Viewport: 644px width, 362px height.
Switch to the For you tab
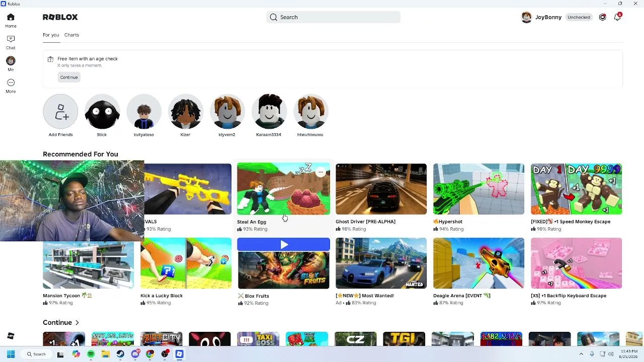(51, 35)
